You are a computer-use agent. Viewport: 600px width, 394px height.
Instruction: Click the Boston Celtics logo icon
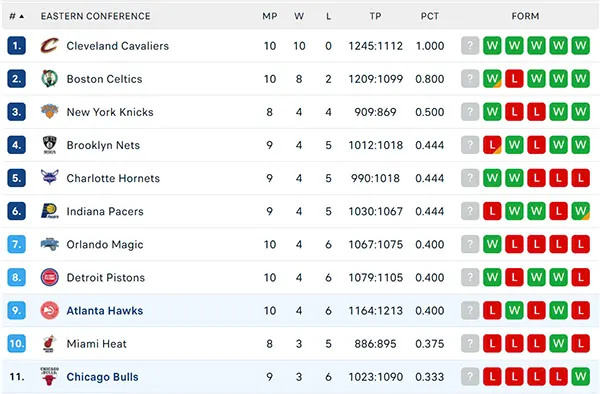tap(50, 79)
